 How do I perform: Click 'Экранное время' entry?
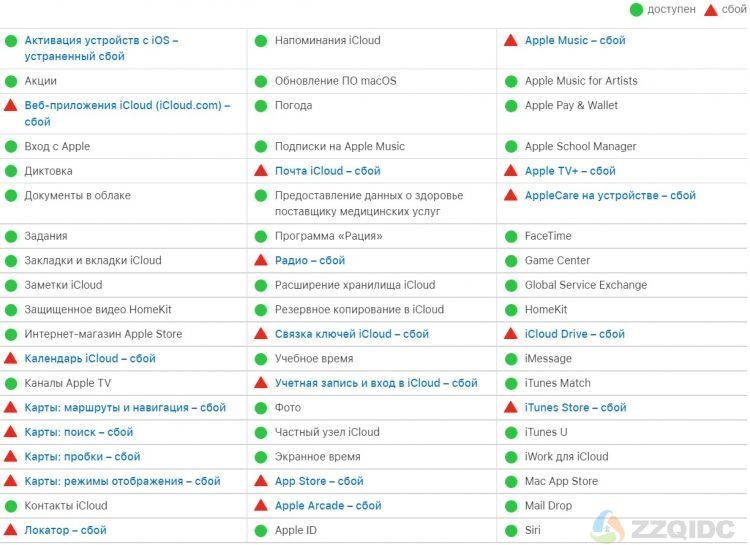coord(318,456)
